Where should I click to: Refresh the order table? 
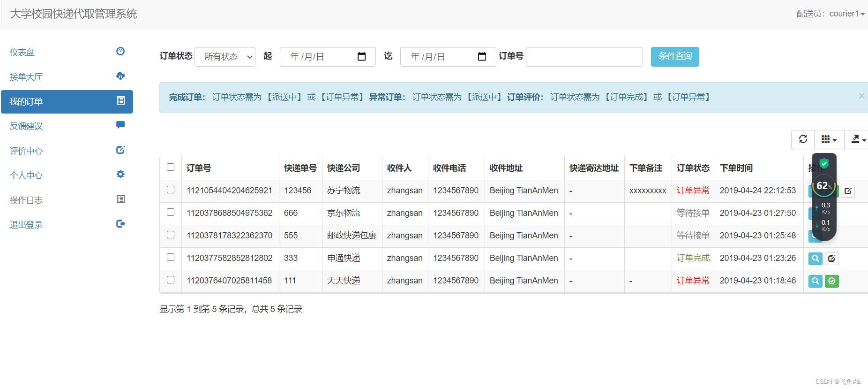point(803,139)
